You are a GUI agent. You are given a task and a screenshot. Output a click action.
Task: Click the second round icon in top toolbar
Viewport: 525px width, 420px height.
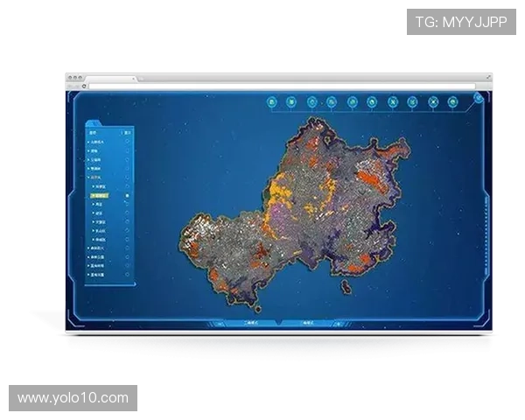(291, 102)
